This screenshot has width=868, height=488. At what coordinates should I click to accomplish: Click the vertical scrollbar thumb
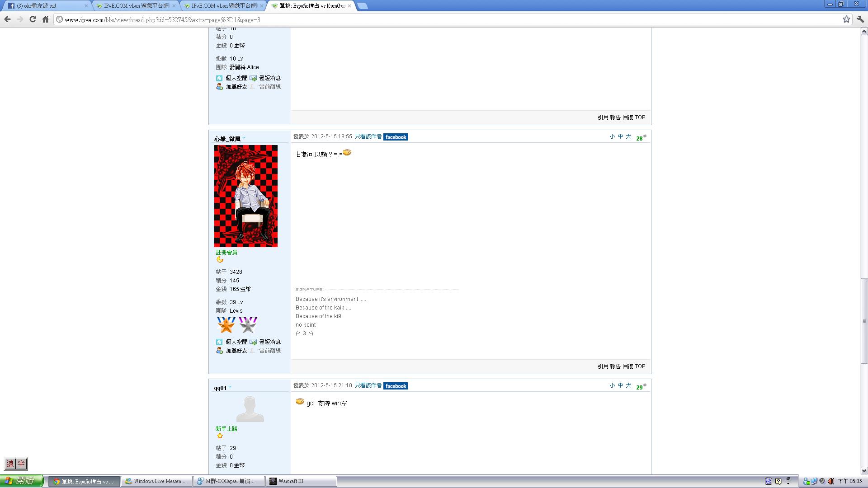click(864, 321)
